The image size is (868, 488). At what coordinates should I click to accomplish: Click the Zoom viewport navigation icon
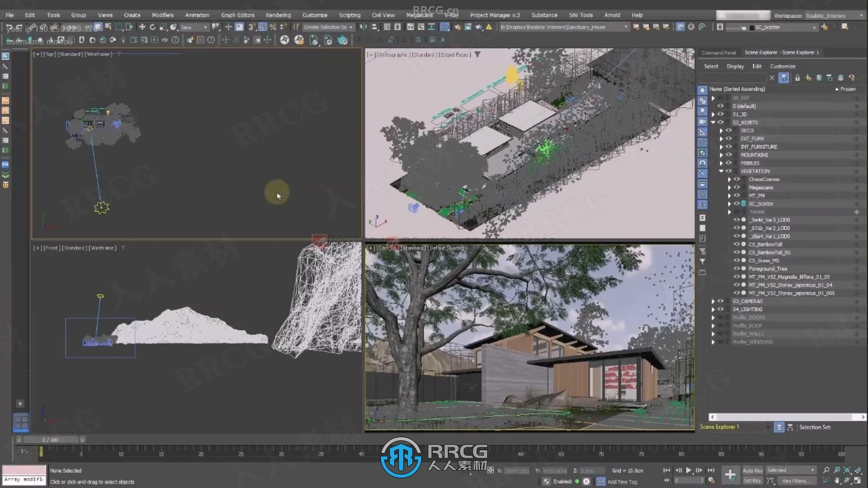click(x=826, y=470)
